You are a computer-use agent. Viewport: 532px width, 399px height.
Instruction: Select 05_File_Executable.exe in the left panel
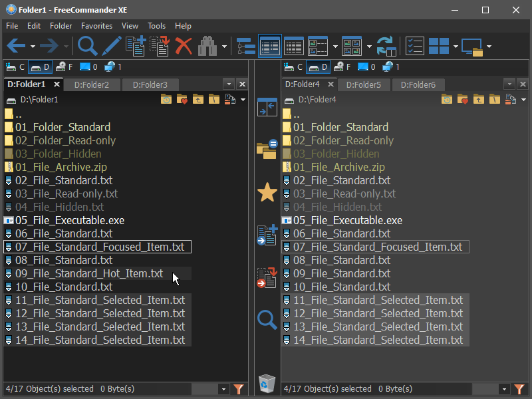[x=70, y=220]
